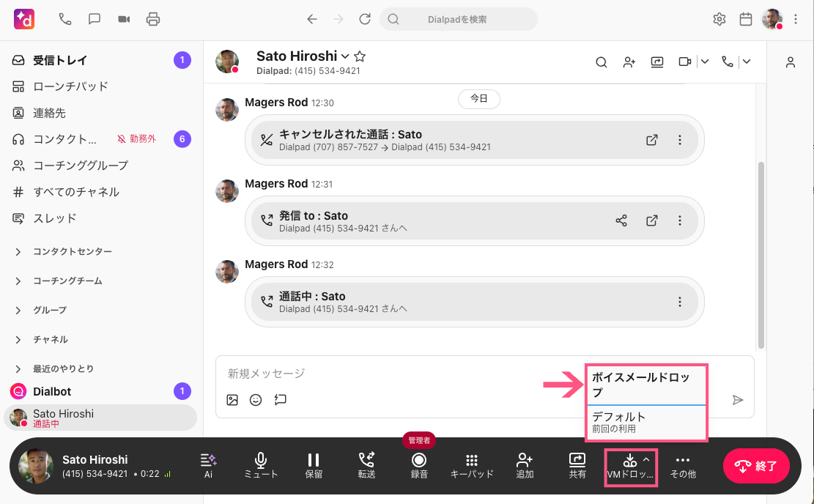814x504 pixels.
Task: Start video call from conversation header
Action: click(685, 62)
